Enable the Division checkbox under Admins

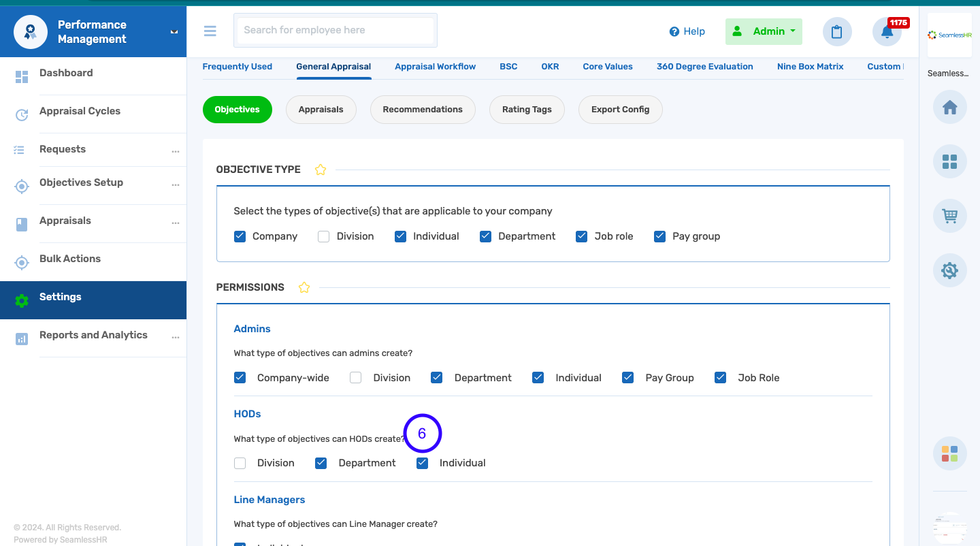355,377
